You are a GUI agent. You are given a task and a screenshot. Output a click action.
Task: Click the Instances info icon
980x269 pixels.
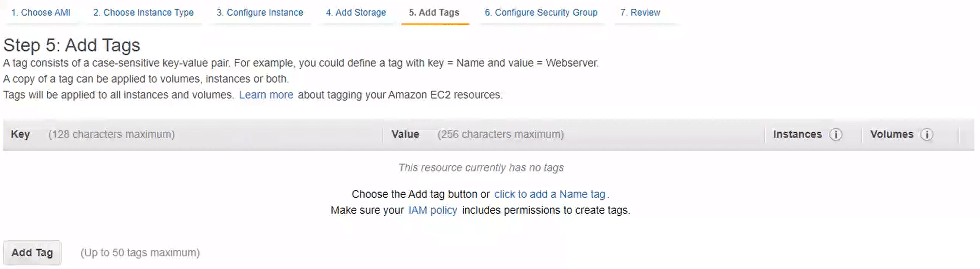coord(835,134)
